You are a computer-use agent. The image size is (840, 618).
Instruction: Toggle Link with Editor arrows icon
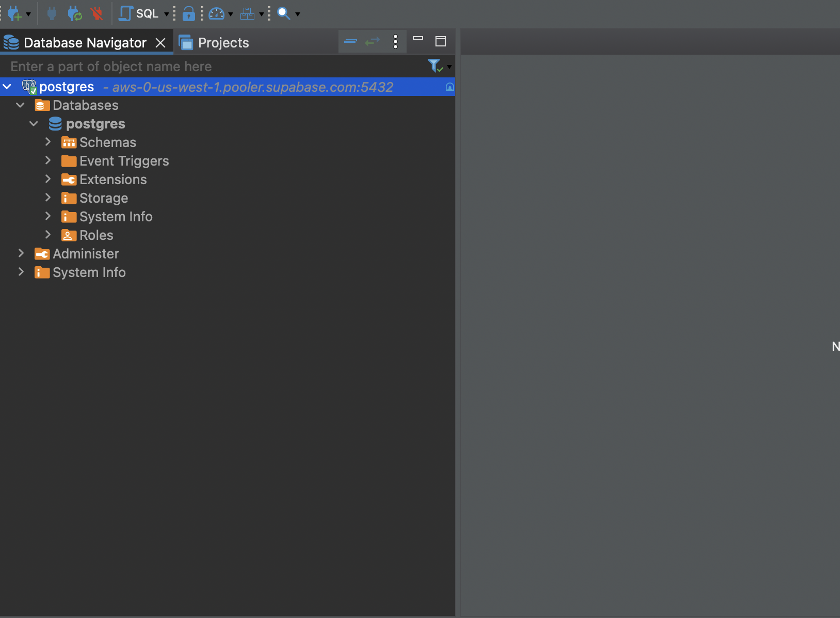click(372, 41)
